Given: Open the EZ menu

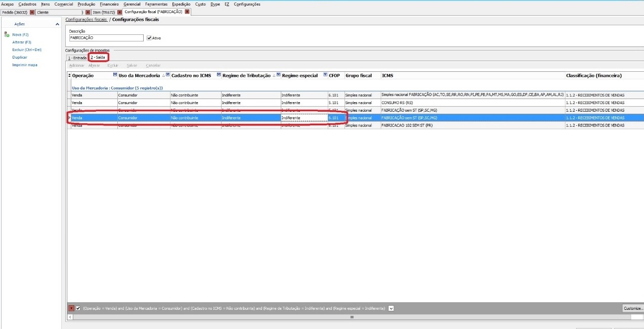Looking at the screenshot, I should 227,4.
